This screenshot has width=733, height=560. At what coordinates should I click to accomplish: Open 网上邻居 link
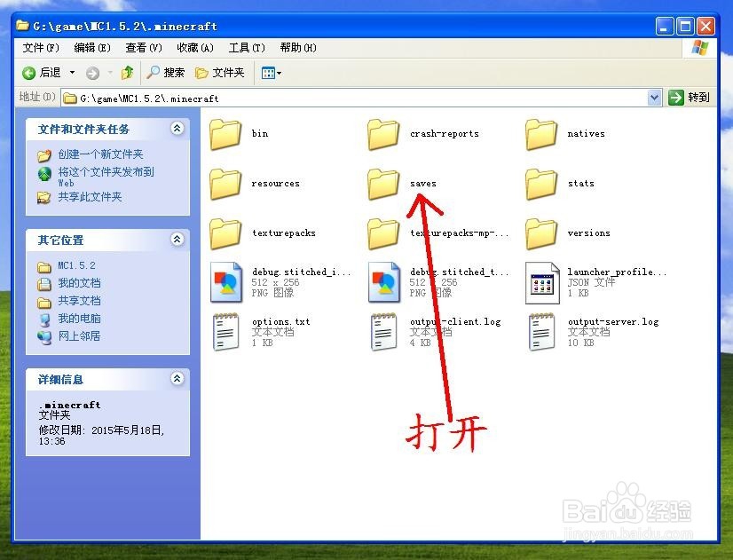(80, 336)
